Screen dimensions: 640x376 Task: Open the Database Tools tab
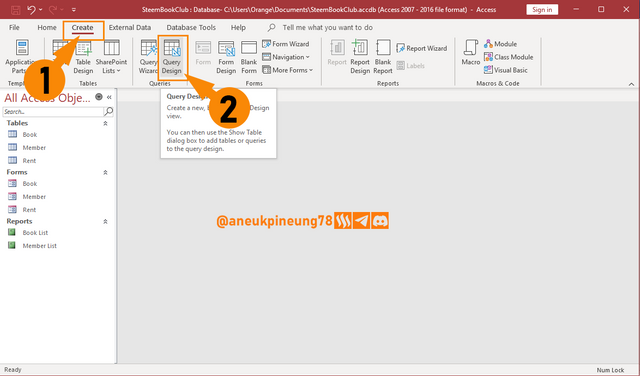[x=191, y=27]
